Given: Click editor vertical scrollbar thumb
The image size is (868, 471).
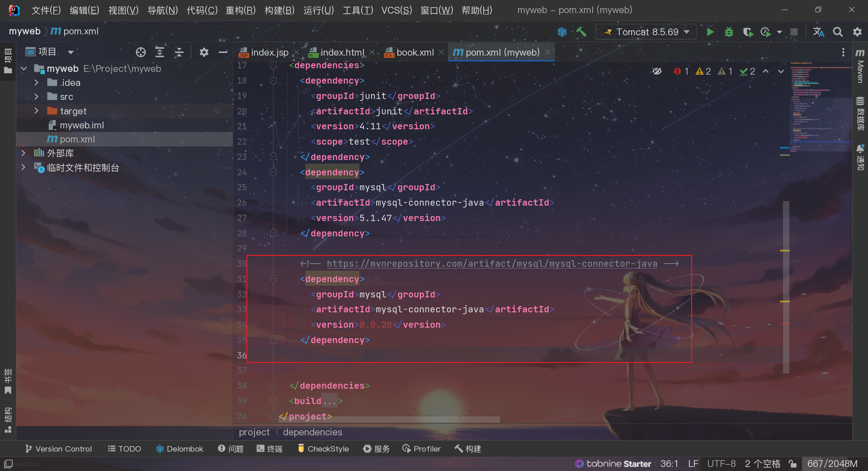Looking at the screenshot, I should [x=786, y=287].
